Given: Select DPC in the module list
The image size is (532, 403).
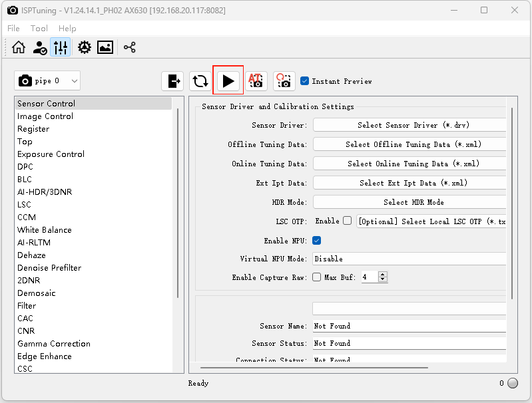Looking at the screenshot, I should coord(93,167).
